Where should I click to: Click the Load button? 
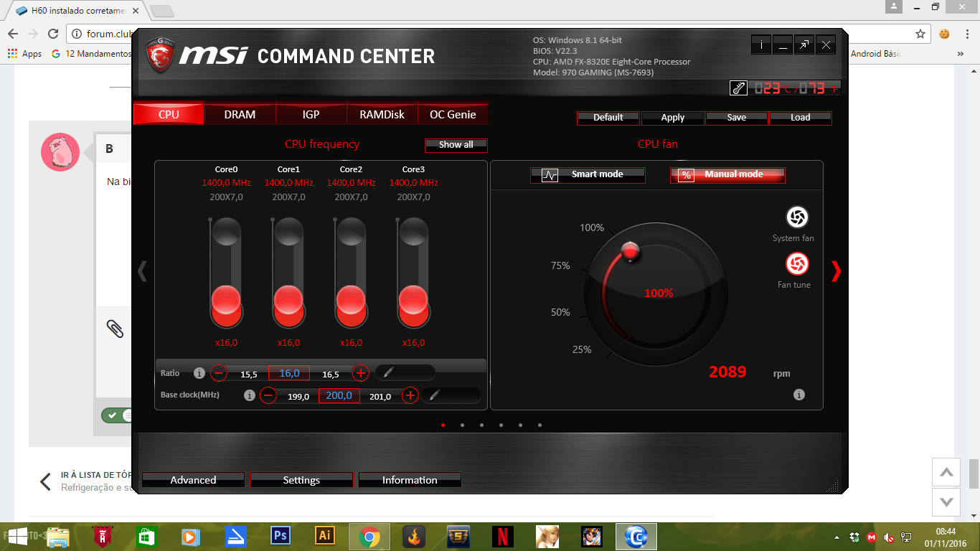tap(801, 118)
